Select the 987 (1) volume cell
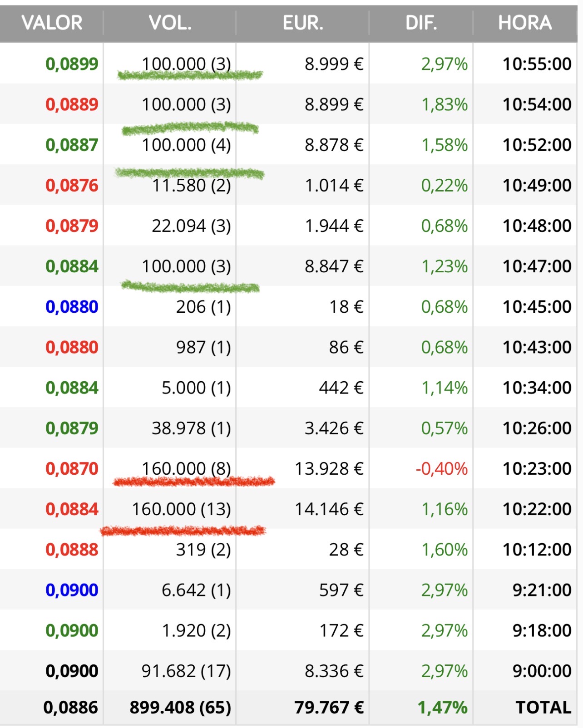Screen dimensions: 583x728 [x=204, y=347]
